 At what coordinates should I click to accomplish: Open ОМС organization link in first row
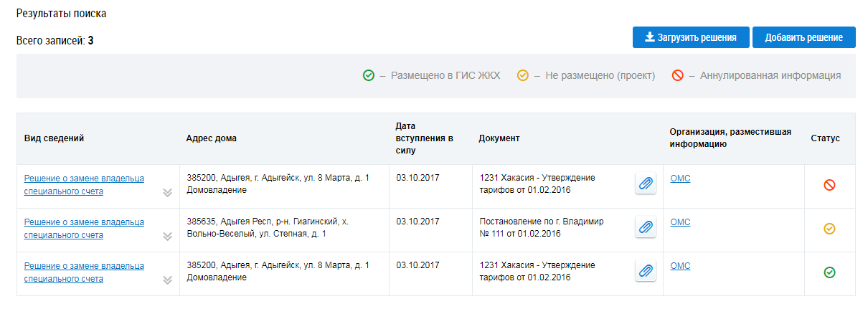pyautogui.click(x=680, y=179)
